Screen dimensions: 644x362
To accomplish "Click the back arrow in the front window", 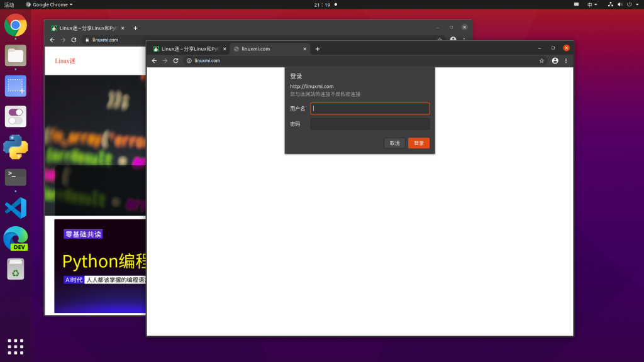I will coord(154,61).
